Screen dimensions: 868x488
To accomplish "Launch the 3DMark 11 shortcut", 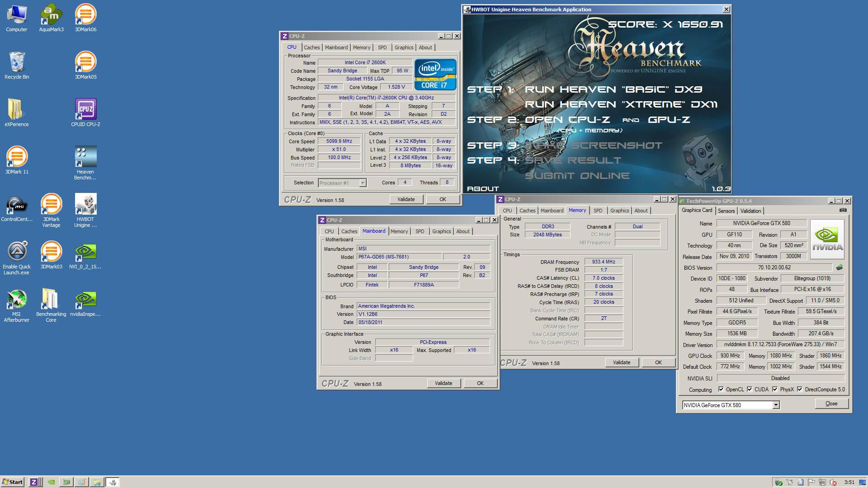I will coord(17,160).
